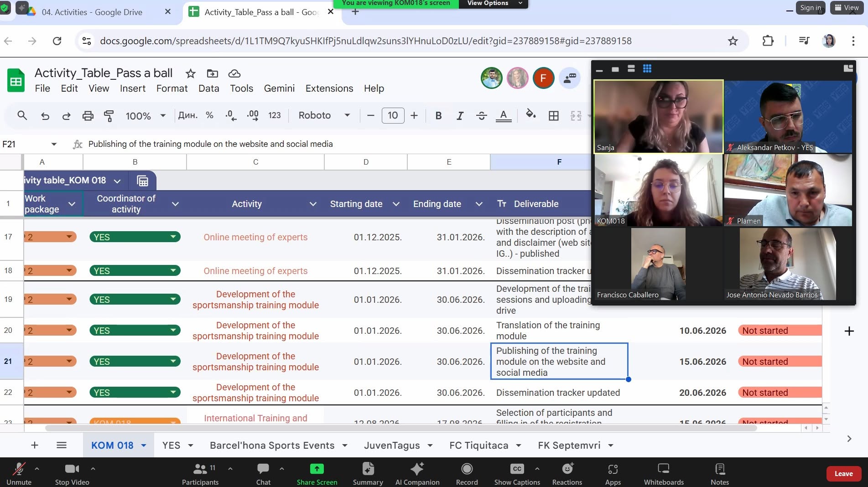The image size is (868, 487).
Task: Add a new sheet
Action: 35,445
